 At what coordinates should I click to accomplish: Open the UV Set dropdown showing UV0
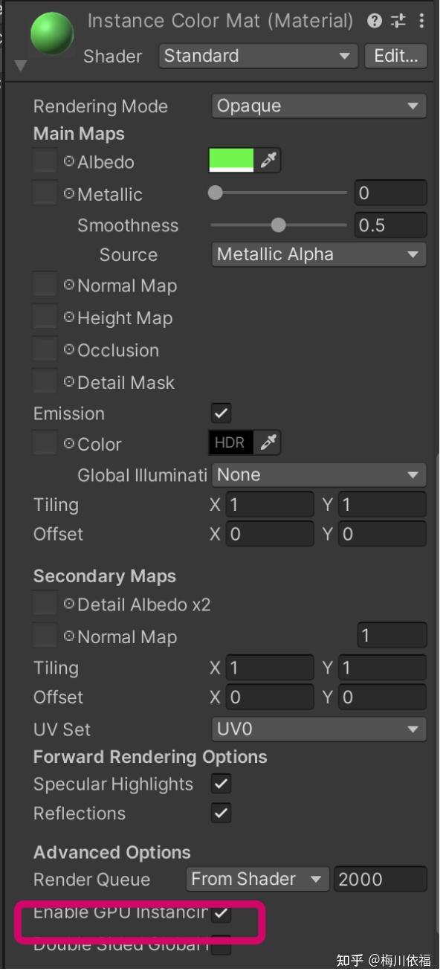click(x=318, y=729)
